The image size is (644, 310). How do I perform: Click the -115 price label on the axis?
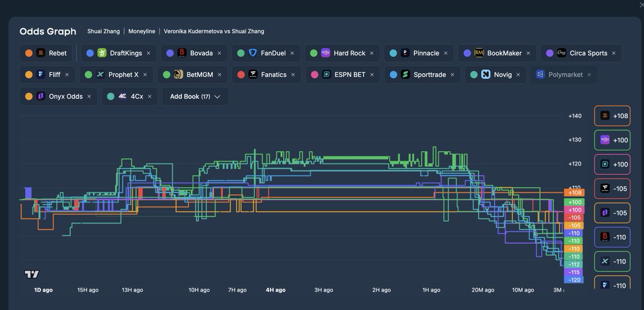[574, 272]
